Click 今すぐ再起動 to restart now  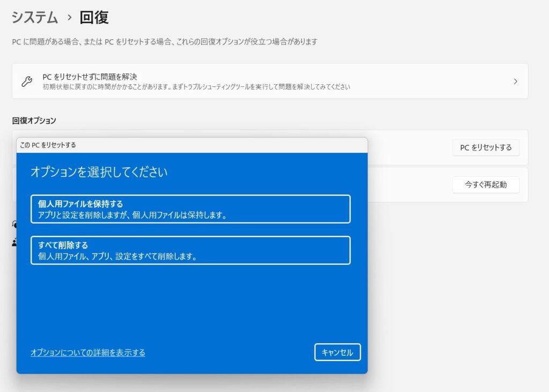[485, 184]
